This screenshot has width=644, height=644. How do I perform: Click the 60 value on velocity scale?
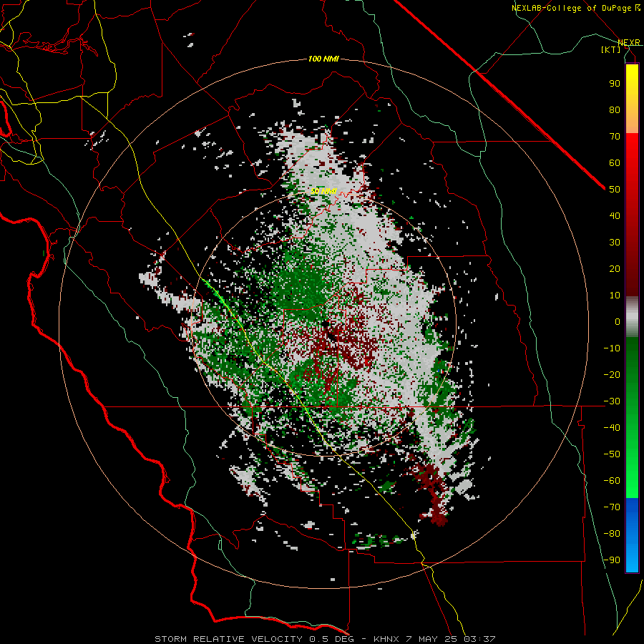(x=615, y=163)
